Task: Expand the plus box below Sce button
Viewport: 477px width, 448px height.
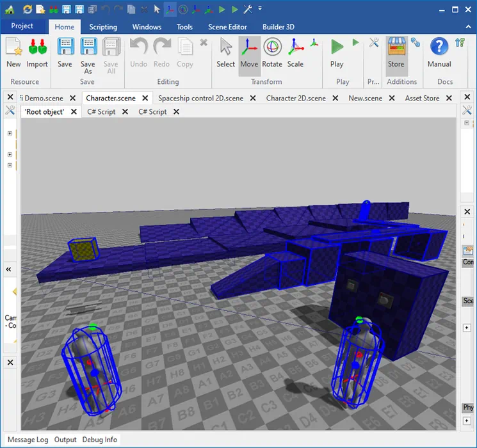Action: 467,328
